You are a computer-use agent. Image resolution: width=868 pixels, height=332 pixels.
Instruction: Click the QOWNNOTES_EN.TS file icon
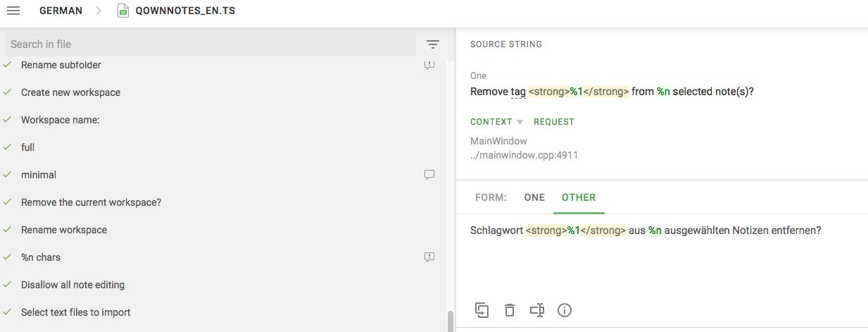click(x=123, y=11)
